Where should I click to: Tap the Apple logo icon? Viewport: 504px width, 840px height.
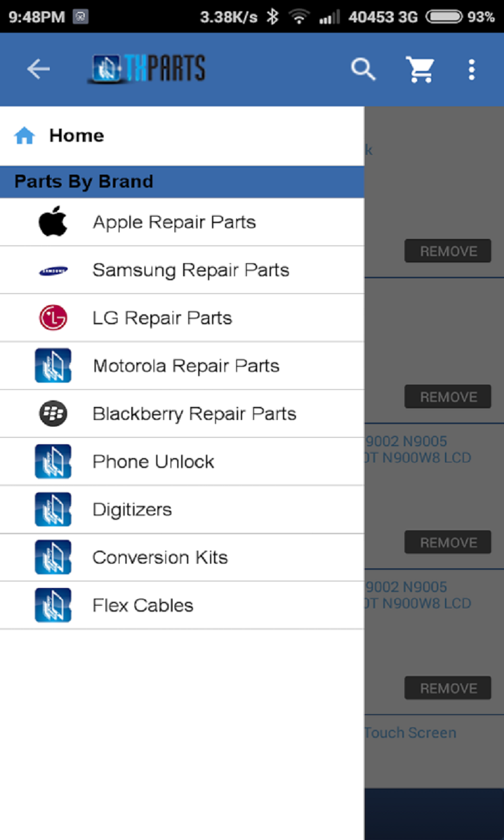(53, 222)
